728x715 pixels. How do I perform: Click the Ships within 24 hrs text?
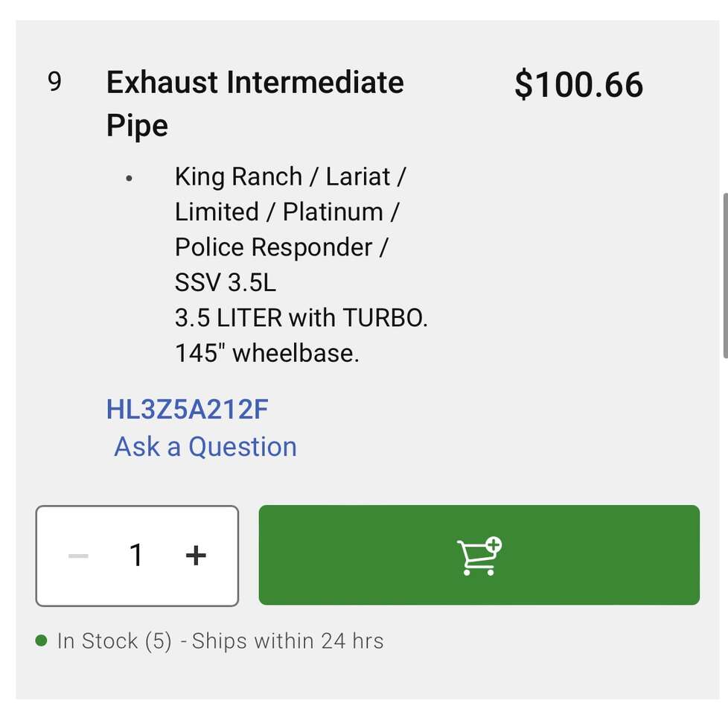(287, 641)
